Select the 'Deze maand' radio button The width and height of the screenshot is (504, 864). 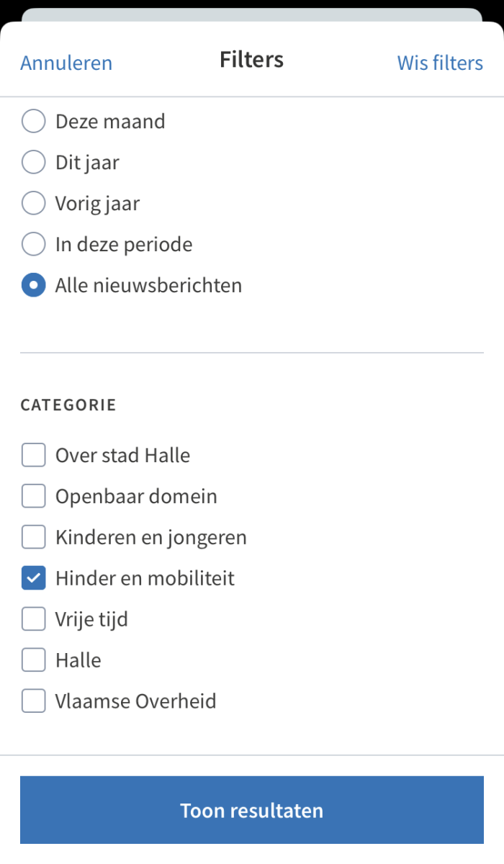[33, 121]
